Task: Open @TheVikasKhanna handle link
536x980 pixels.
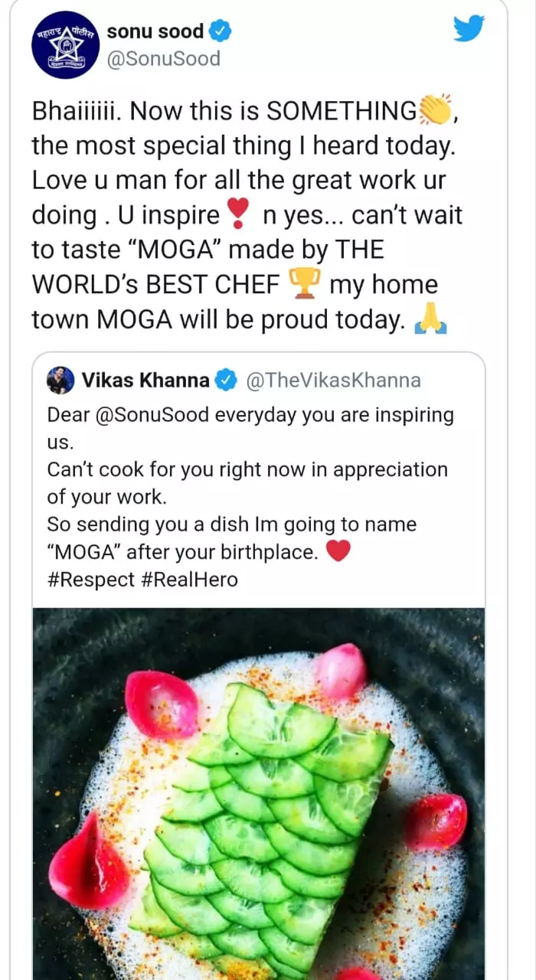Action: click(332, 381)
